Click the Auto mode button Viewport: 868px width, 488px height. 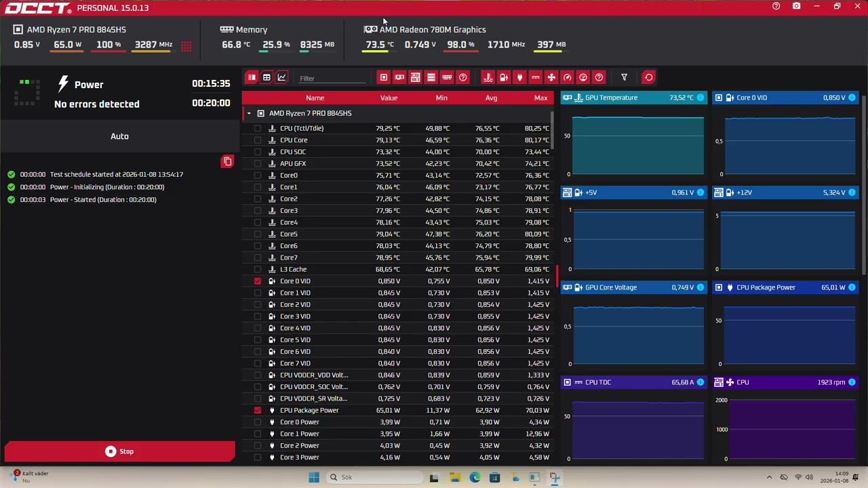click(x=119, y=136)
